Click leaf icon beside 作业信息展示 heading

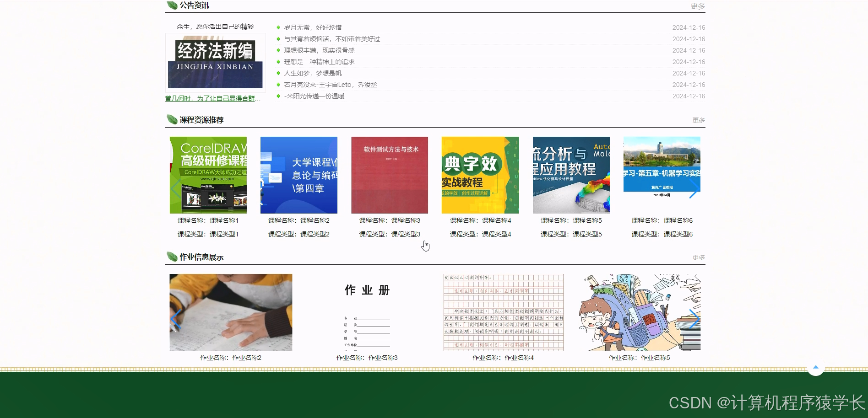coord(171,257)
